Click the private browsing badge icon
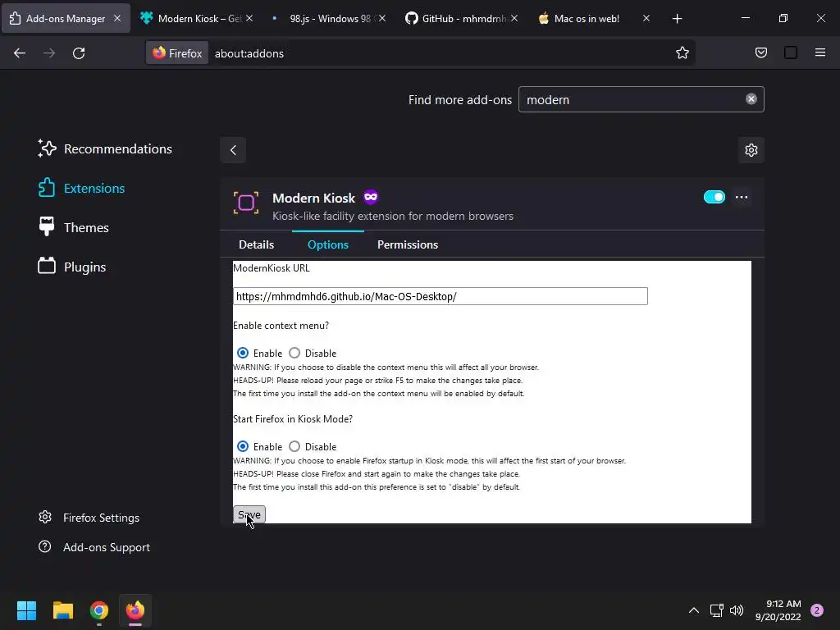The width and height of the screenshot is (840, 630). point(371,197)
